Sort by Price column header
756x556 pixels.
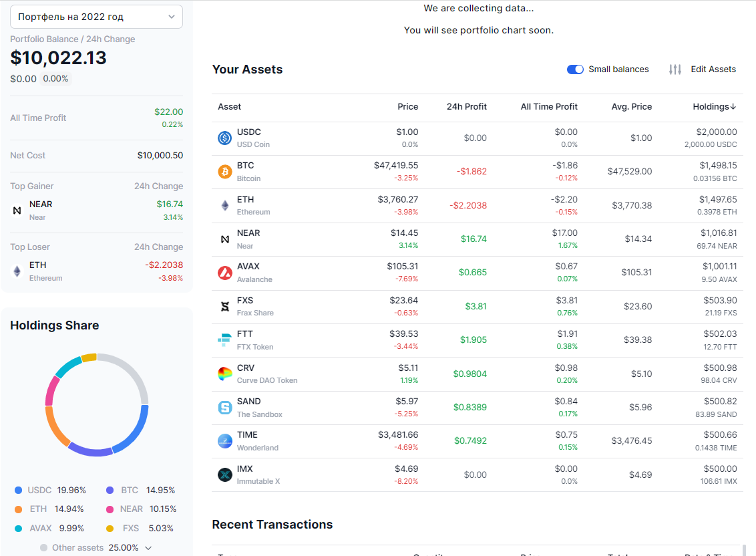(408, 107)
